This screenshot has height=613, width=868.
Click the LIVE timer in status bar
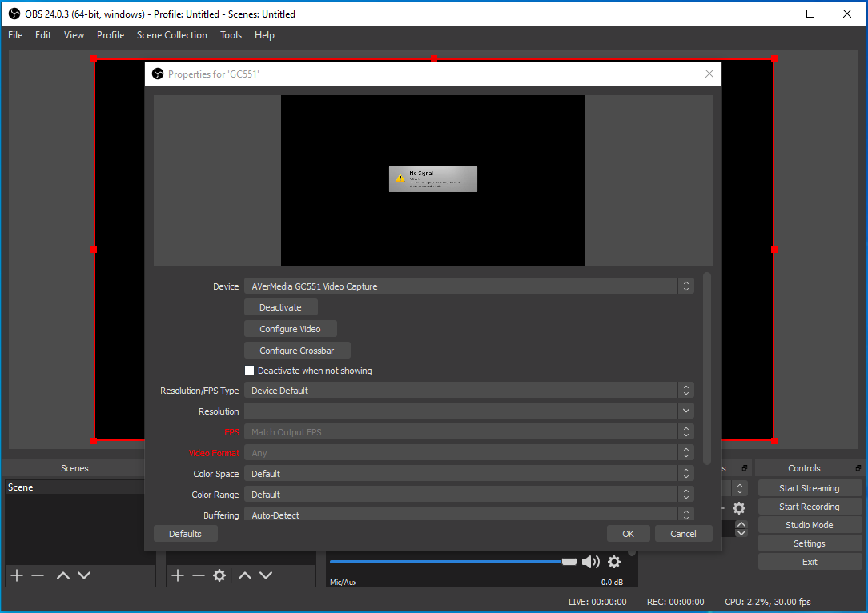[x=597, y=601]
